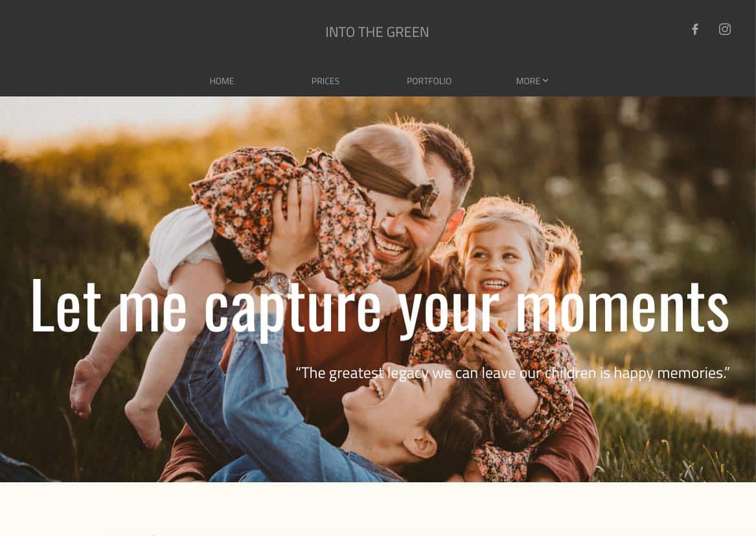This screenshot has height=536, width=756.
Task: Go to the HOME page
Action: 222,81
